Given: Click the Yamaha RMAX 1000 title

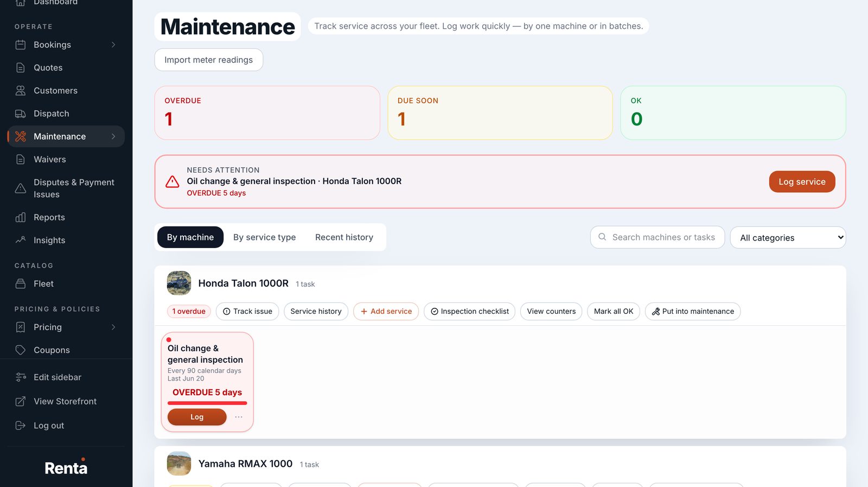Looking at the screenshot, I should (245, 464).
